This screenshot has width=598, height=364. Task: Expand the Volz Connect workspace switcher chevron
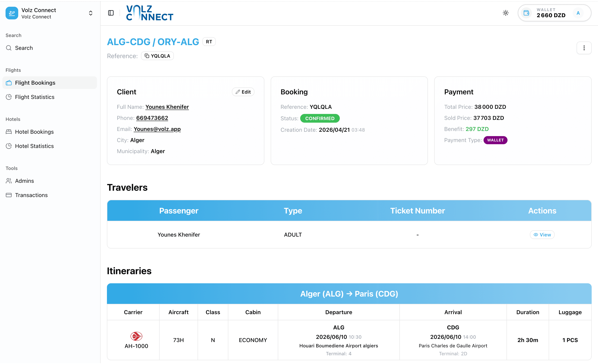(90, 13)
